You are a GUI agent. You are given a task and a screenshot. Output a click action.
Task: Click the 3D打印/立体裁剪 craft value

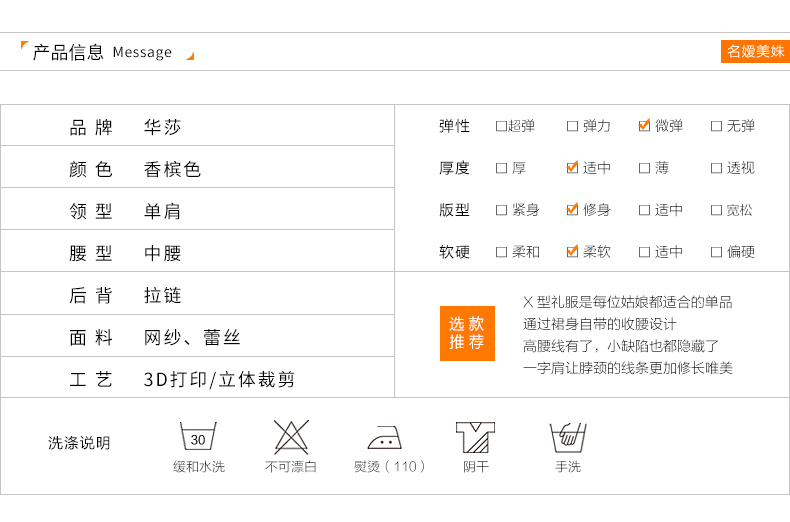point(219,380)
